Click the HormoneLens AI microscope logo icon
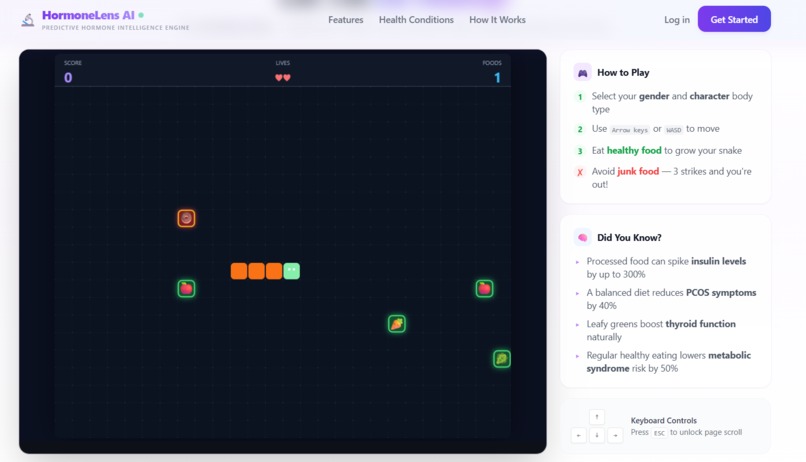 28,20
